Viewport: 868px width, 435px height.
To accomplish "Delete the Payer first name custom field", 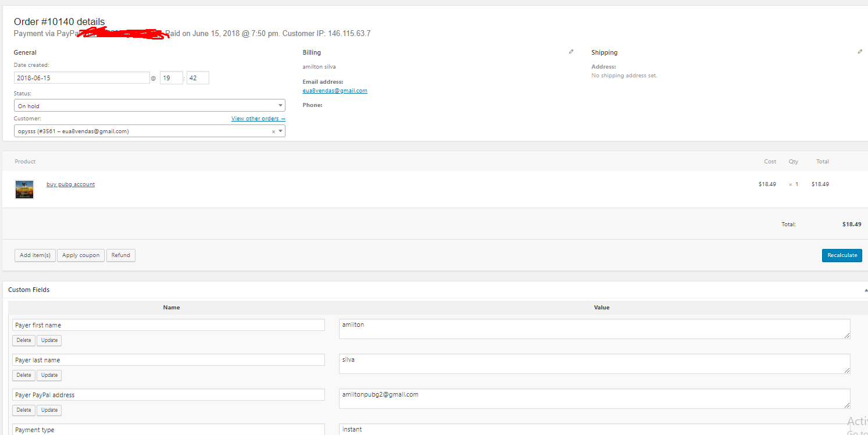I will (x=24, y=340).
